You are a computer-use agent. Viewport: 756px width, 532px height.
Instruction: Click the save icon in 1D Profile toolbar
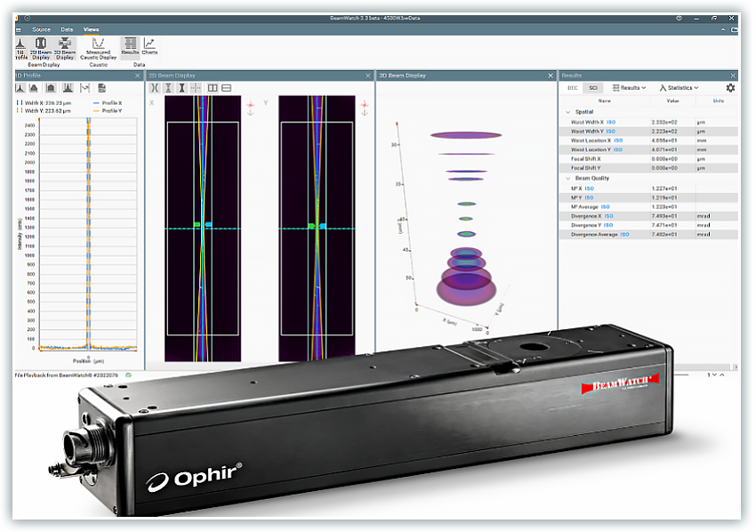(x=102, y=88)
